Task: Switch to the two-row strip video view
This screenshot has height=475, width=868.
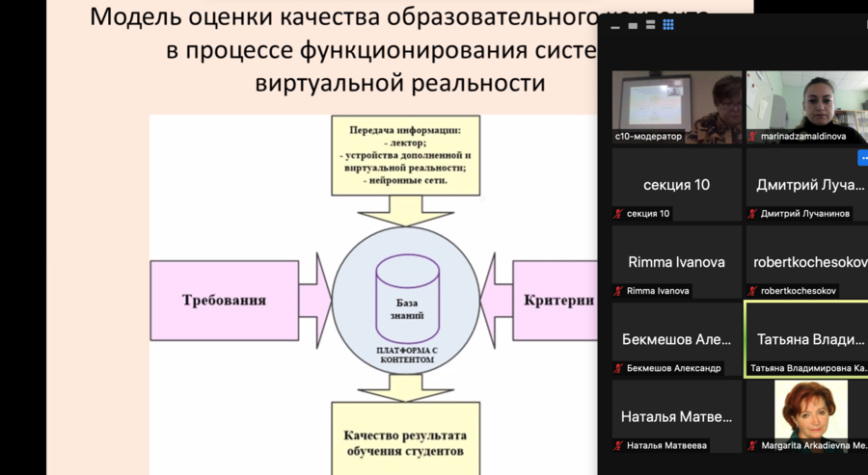Action: (649, 25)
